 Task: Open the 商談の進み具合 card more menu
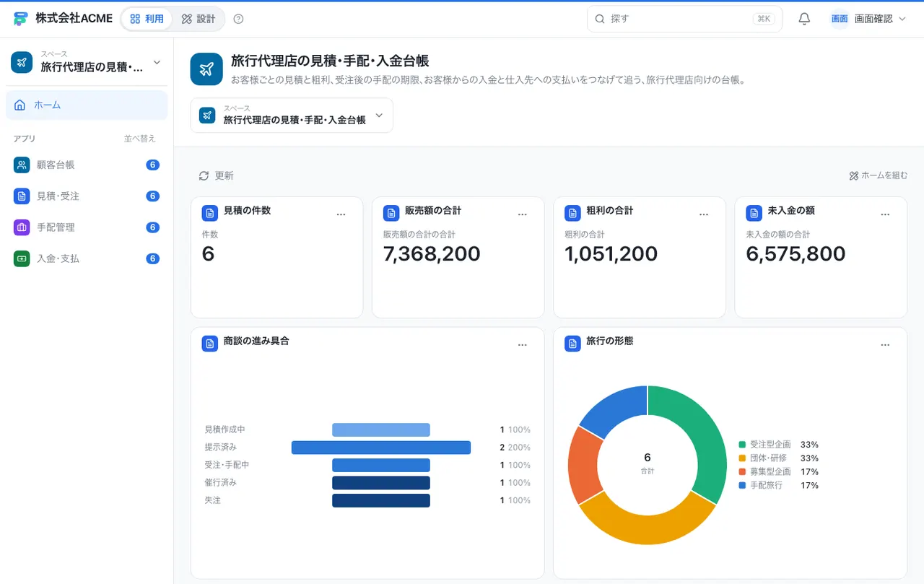[x=523, y=345]
